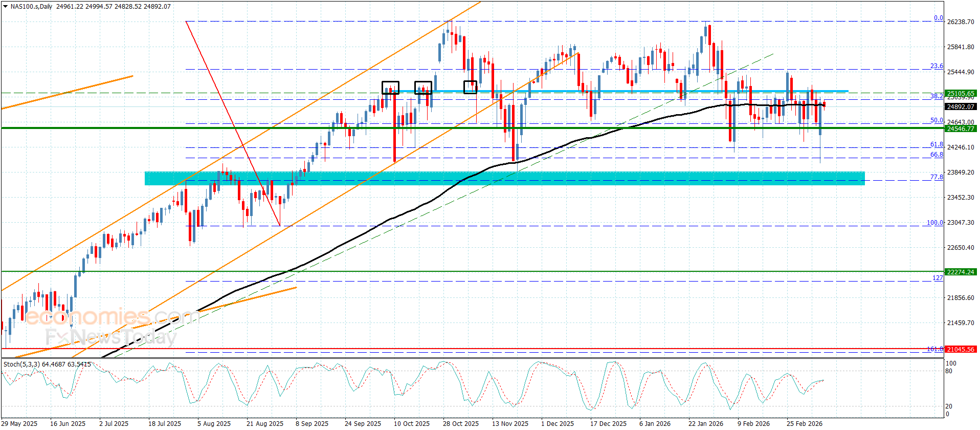Viewport: 980px width, 430px height.
Task: Click price scale value 24643.00
Action: (x=961, y=122)
